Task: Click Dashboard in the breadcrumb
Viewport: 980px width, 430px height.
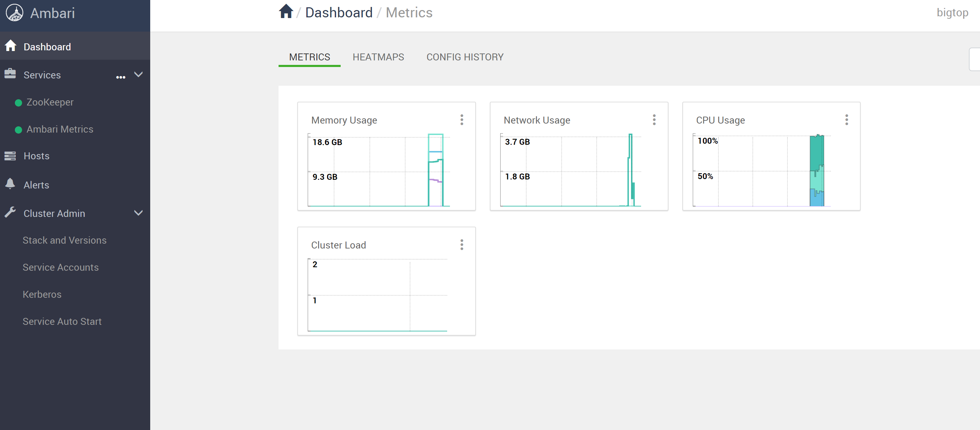Action: (339, 12)
